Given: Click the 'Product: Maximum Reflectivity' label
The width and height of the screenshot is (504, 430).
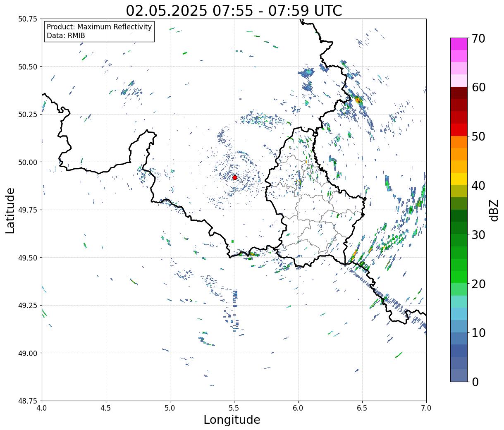Looking at the screenshot, I should click(x=99, y=27).
